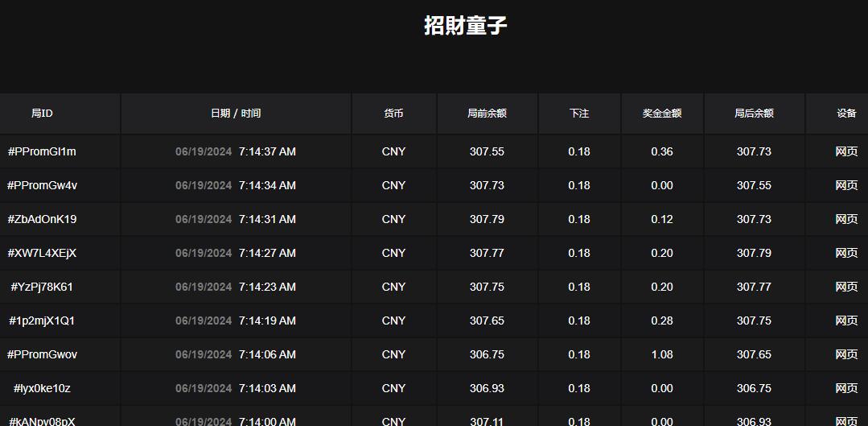Click prize 0.00 in #PPromGw4v row
Viewport: 868px width, 426px height.
[662, 185]
